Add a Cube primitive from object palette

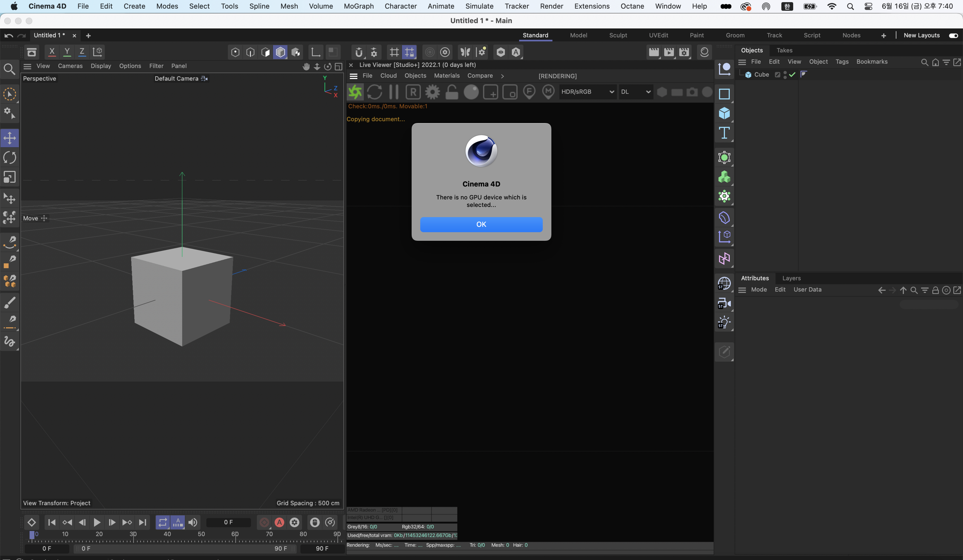[x=724, y=114]
